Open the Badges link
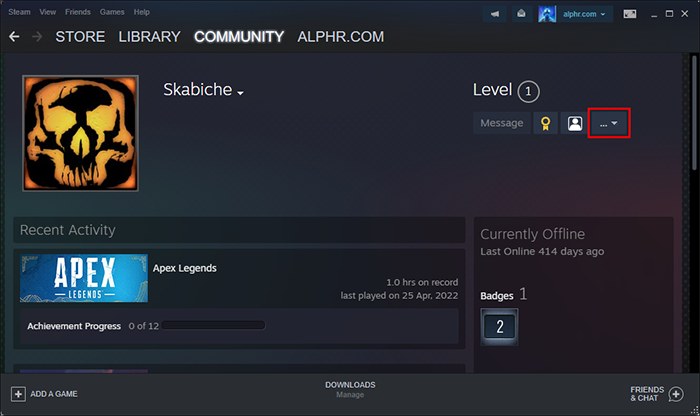This screenshot has height=416, width=700. click(497, 296)
